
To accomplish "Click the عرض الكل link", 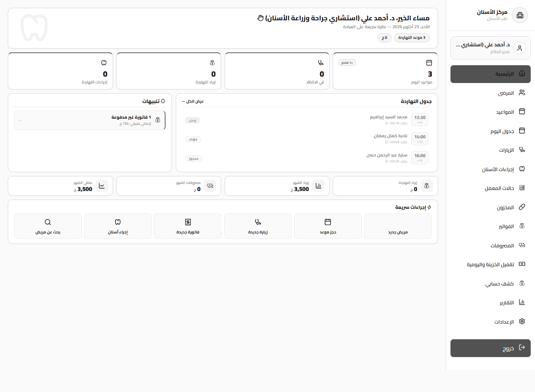I will click(193, 102).
